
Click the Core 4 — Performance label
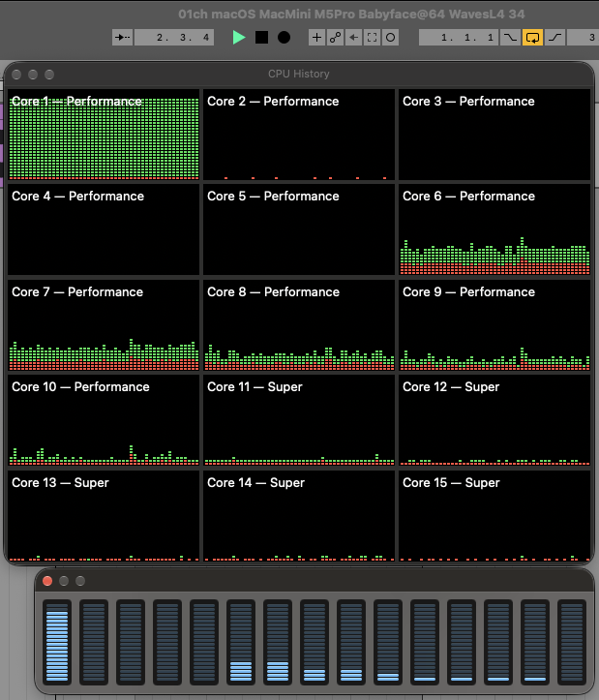point(77,197)
